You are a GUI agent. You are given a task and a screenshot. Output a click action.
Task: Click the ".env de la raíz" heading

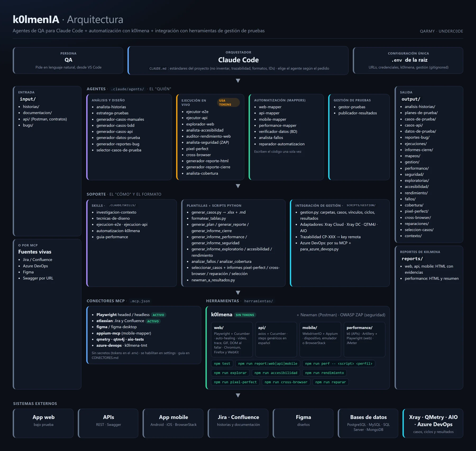point(409,60)
